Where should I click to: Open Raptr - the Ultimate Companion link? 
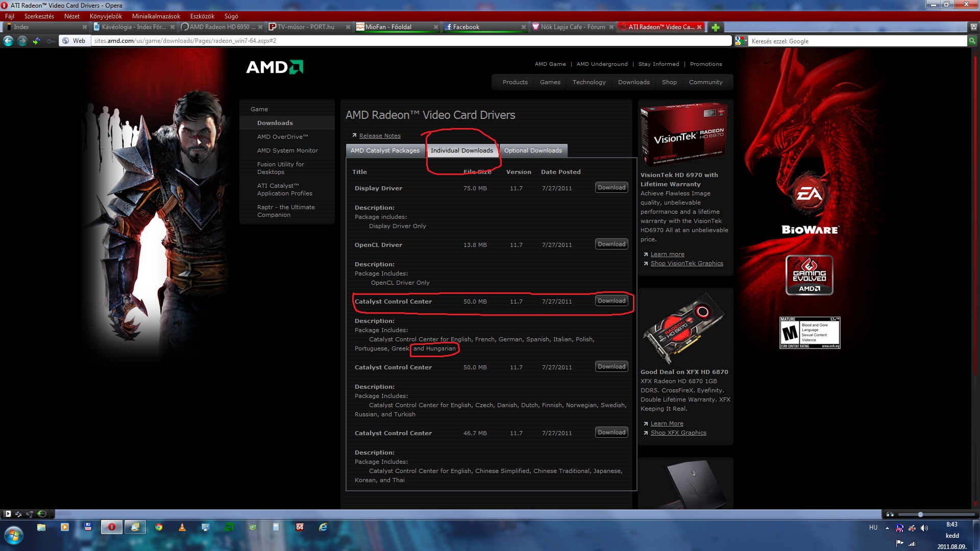click(x=286, y=211)
